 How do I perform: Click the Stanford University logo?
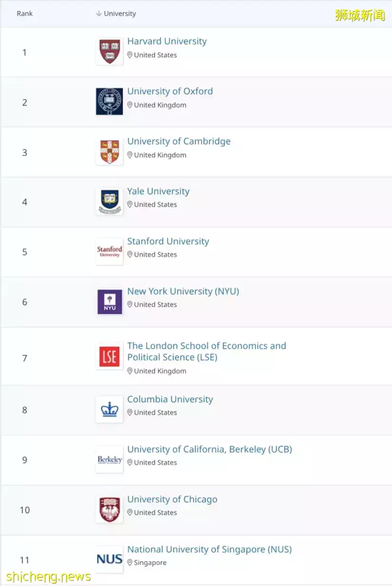tap(109, 252)
